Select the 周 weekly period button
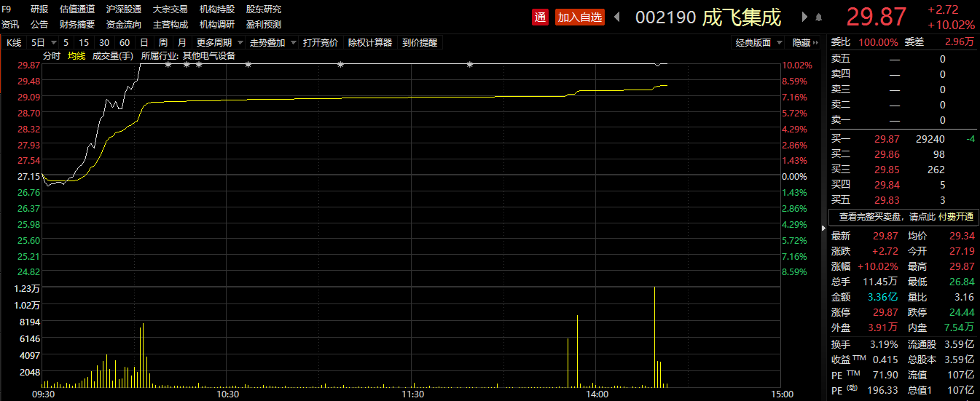980x401 pixels. pyautogui.click(x=162, y=42)
